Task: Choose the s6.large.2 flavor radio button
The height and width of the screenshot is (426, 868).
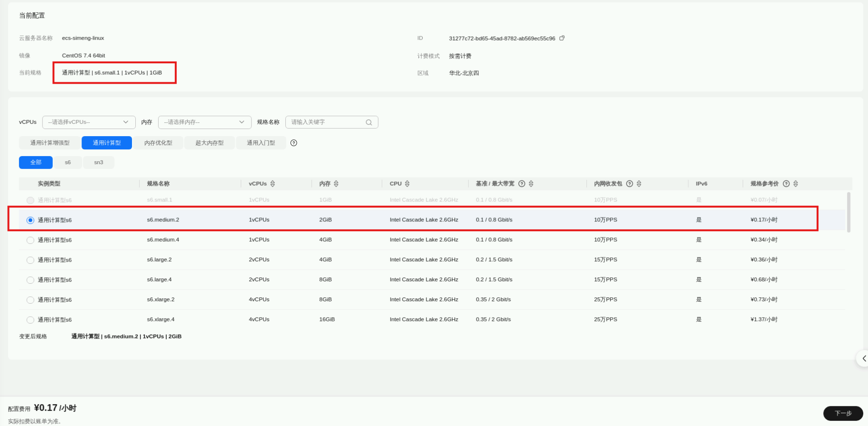Action: (x=30, y=260)
